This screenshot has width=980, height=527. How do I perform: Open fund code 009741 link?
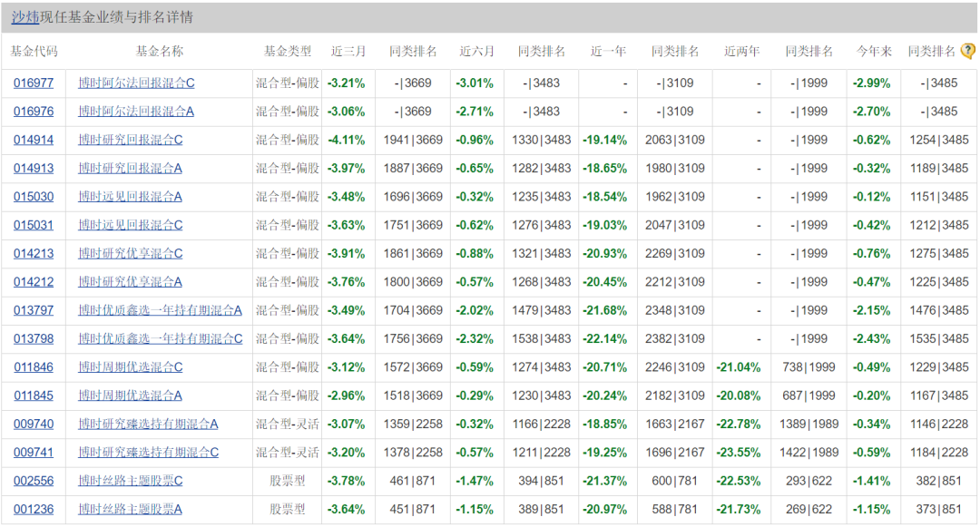[34, 453]
